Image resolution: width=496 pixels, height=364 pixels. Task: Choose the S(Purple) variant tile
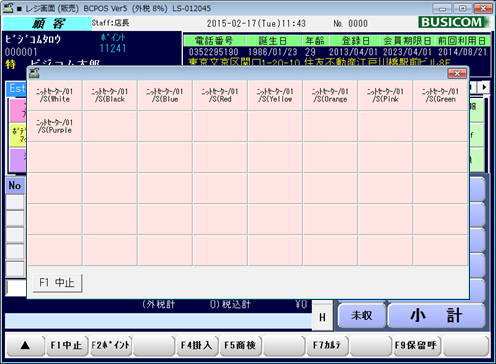pyautogui.click(x=55, y=126)
